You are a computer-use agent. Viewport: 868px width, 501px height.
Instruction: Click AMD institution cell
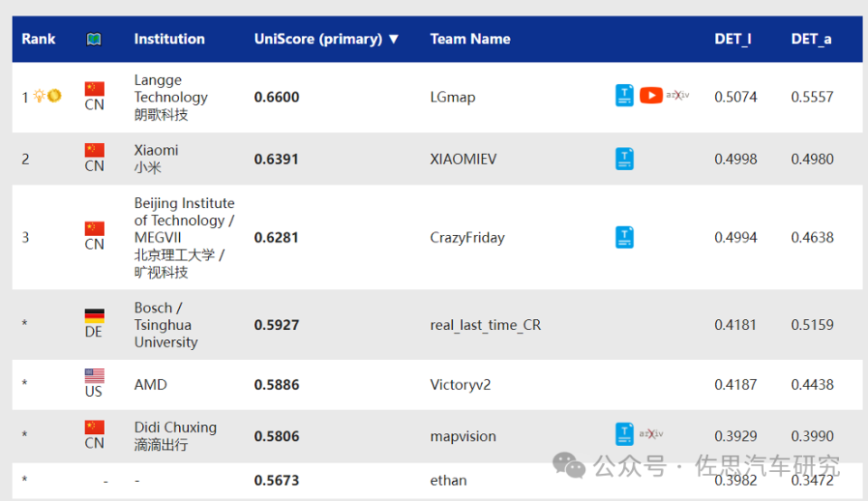coord(151,384)
